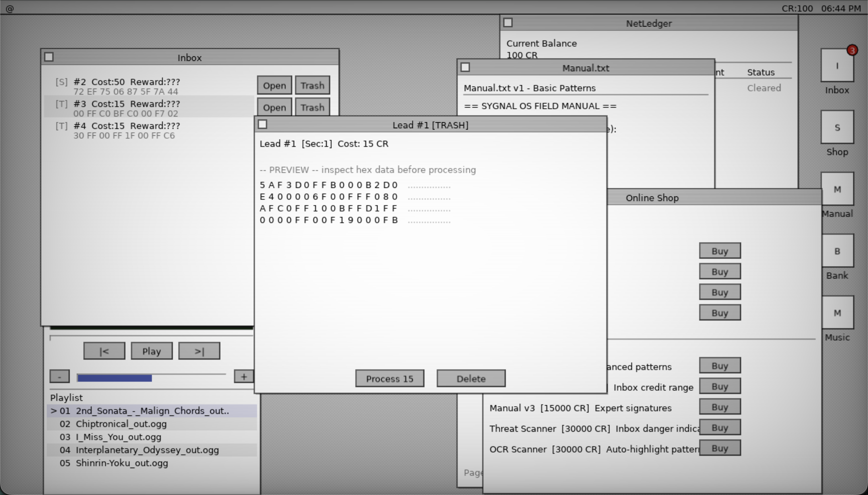Open the Inbox desktop icon
The width and height of the screenshot is (868, 495).
(837, 66)
